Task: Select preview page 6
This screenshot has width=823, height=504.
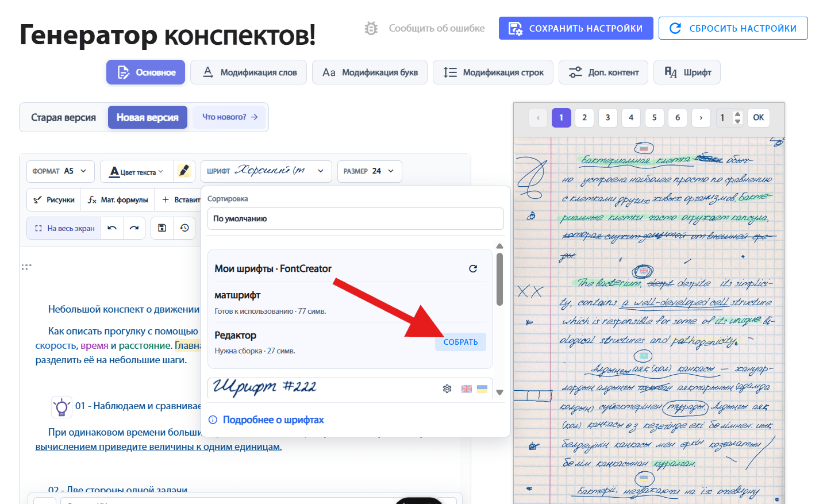Action: [x=678, y=117]
